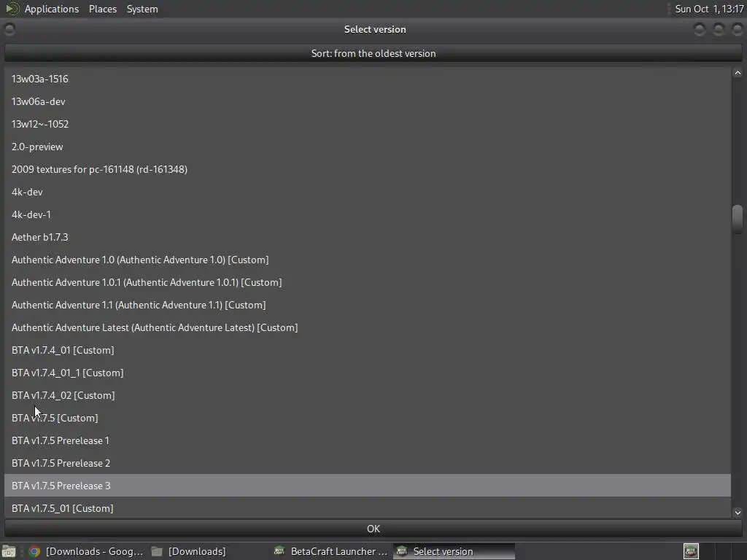Open the Places menu
747x560 pixels.
102,9
